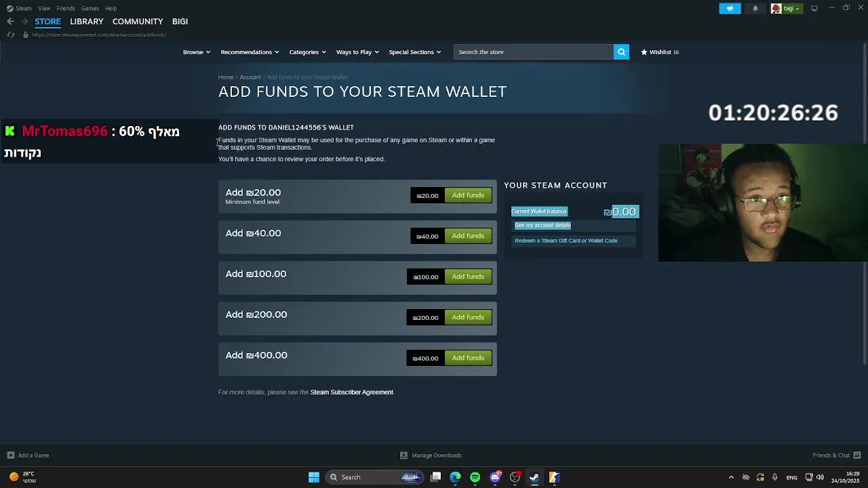Screen dimensions: 868x488
Task: Switch to Big Picture mode icon
Action: tap(814, 8)
